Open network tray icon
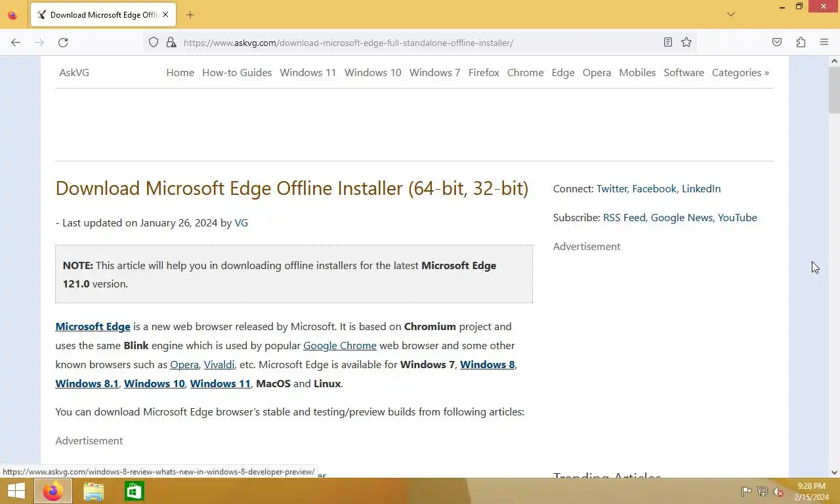The height and width of the screenshot is (504, 840). (763, 492)
